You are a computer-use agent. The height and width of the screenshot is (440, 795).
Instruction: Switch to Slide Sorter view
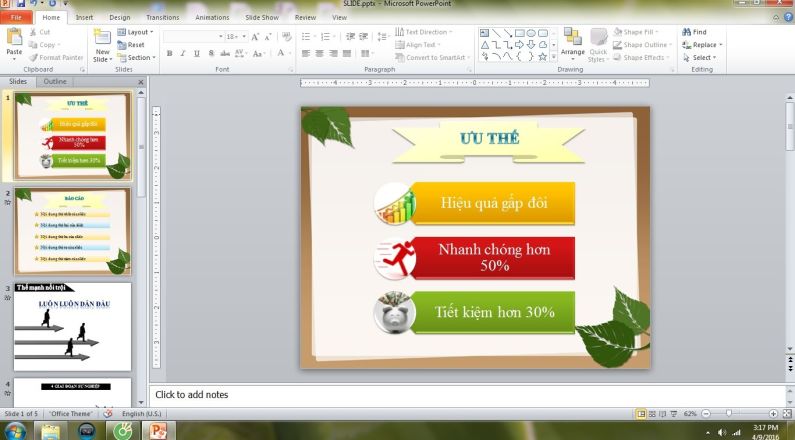click(x=652, y=414)
